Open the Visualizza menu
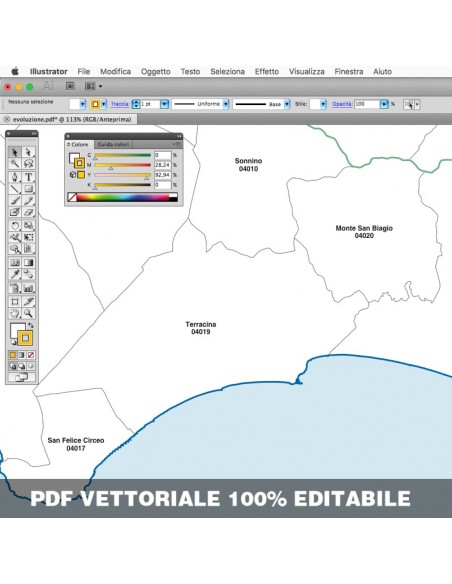The height and width of the screenshot is (584, 452). (307, 72)
